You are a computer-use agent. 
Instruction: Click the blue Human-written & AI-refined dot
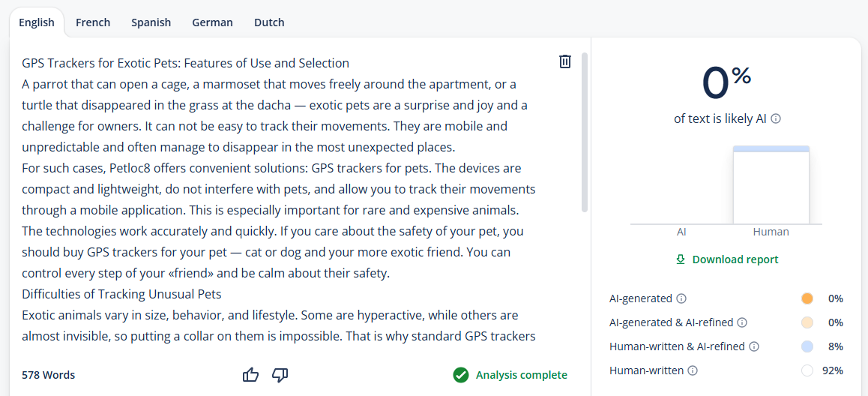click(807, 346)
